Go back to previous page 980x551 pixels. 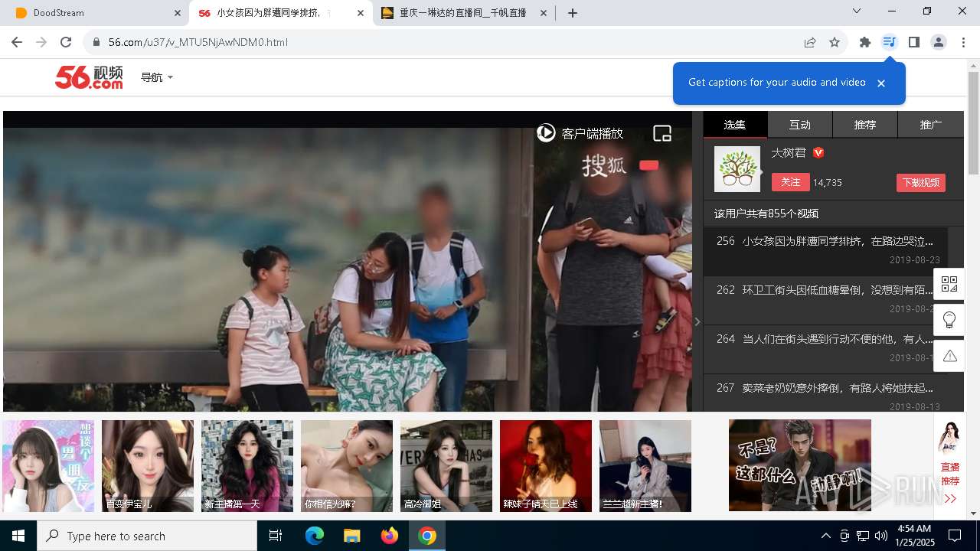coord(17,42)
